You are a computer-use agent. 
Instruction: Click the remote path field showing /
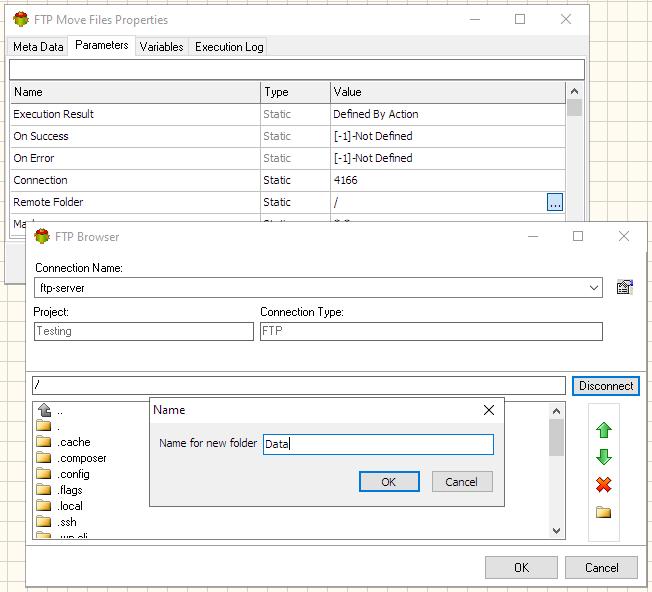pos(299,385)
